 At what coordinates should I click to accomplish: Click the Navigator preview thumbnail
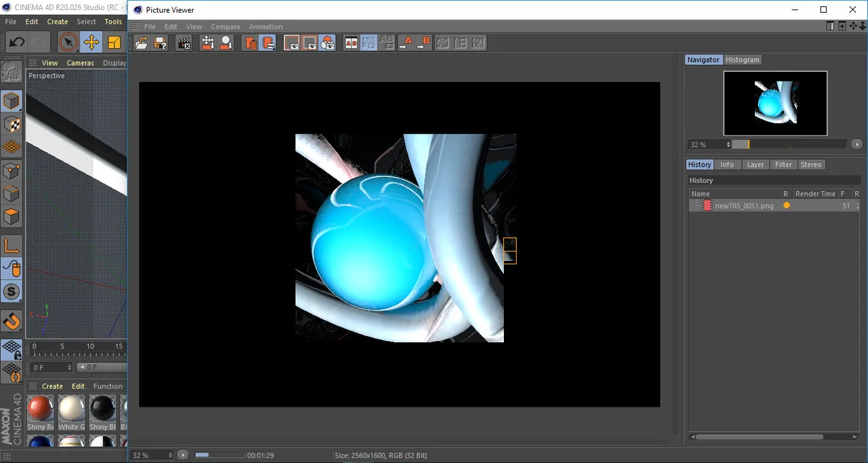775,103
